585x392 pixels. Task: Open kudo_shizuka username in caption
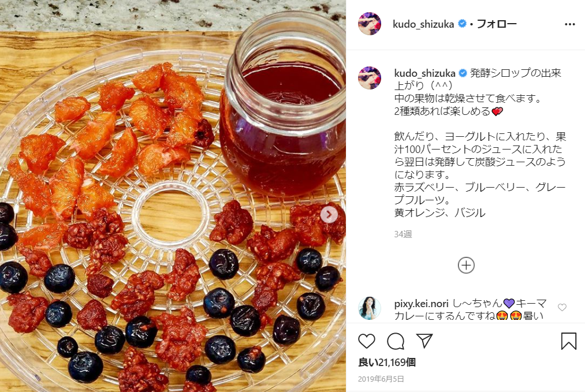pyautogui.click(x=424, y=73)
